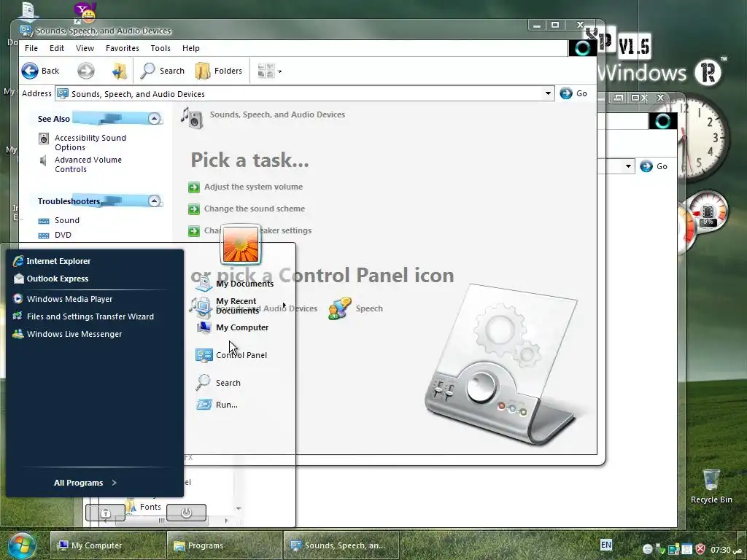Collapse the See Also panel
The width and height of the screenshot is (747, 560).
[154, 119]
